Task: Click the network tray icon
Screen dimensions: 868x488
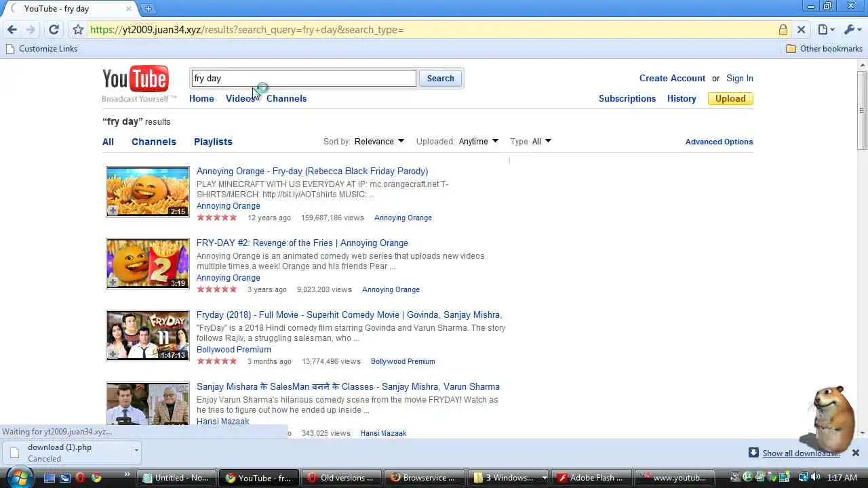Action: pos(803,477)
